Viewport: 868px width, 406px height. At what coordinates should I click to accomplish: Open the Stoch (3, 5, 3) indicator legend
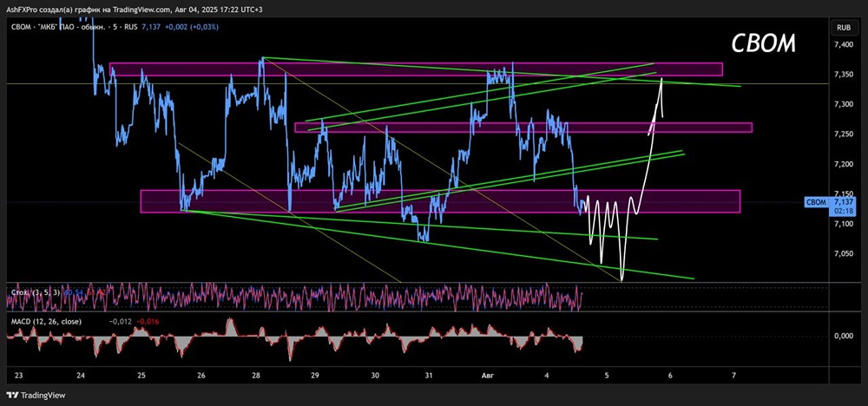tap(34, 292)
